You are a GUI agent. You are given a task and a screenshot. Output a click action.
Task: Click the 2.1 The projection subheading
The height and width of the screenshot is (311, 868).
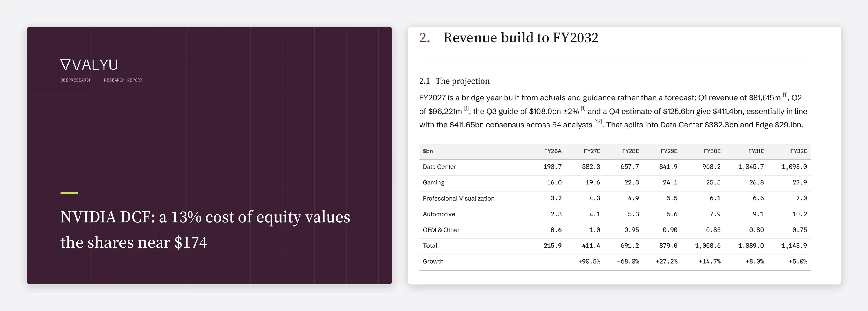click(454, 81)
